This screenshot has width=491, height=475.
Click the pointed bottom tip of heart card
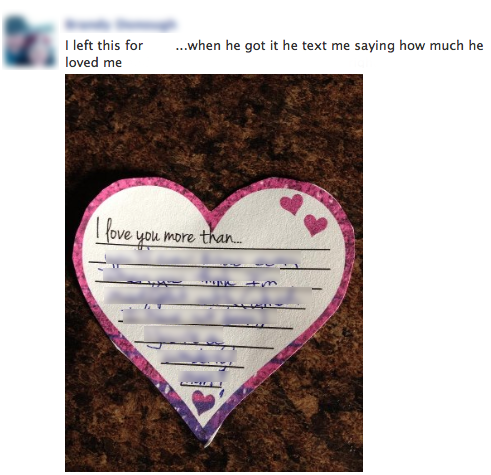click(206, 439)
